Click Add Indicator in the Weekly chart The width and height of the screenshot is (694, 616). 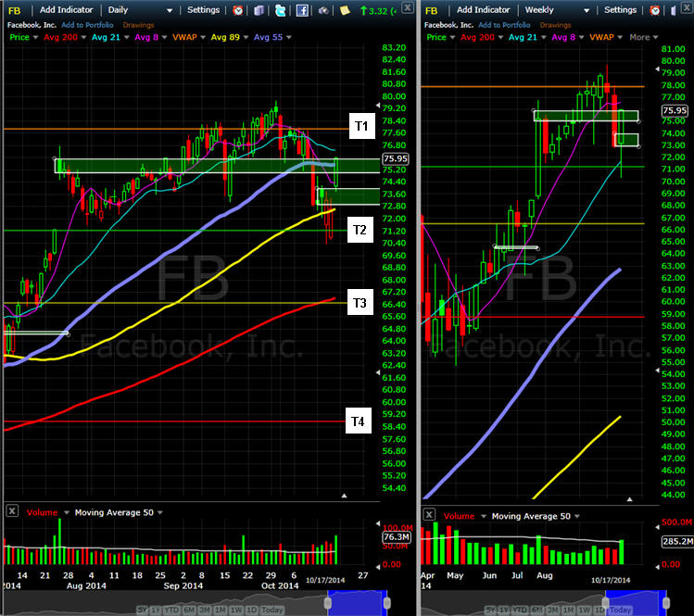click(x=484, y=10)
